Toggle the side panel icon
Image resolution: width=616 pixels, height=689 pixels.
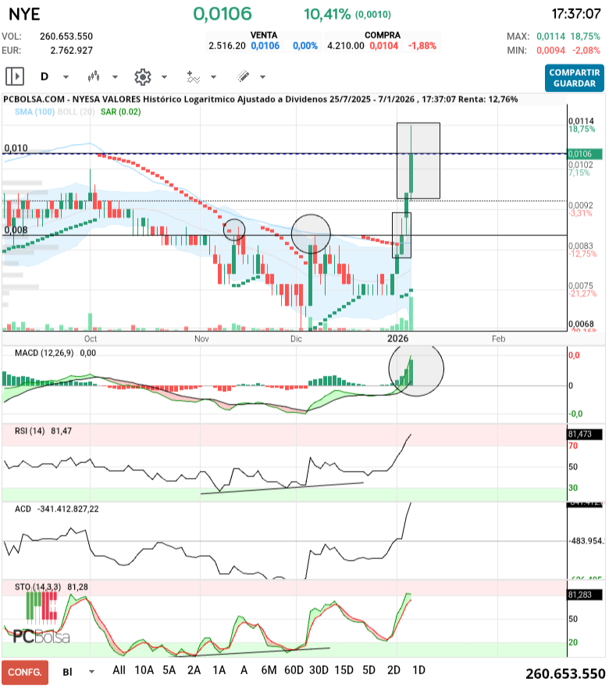click(15, 76)
